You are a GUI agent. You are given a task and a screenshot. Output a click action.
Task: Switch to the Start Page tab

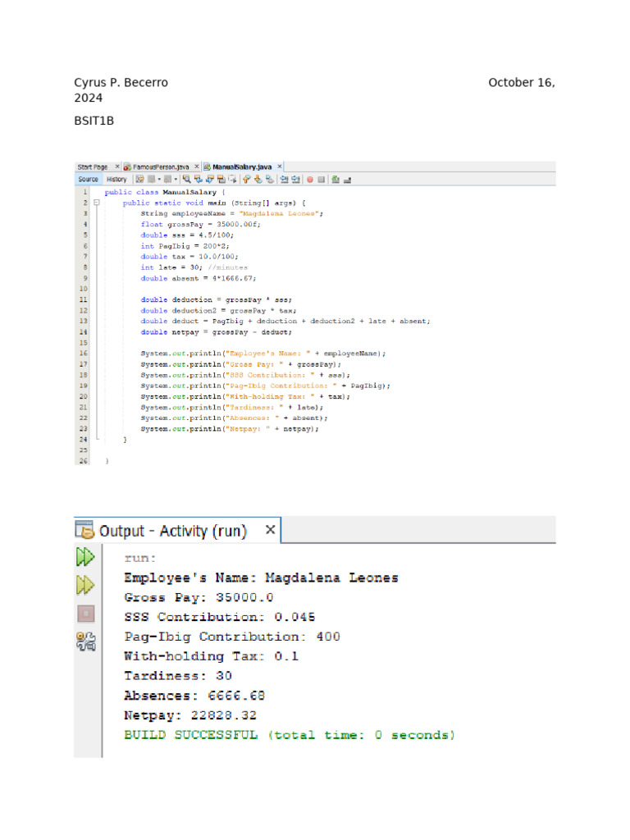[x=93, y=167]
